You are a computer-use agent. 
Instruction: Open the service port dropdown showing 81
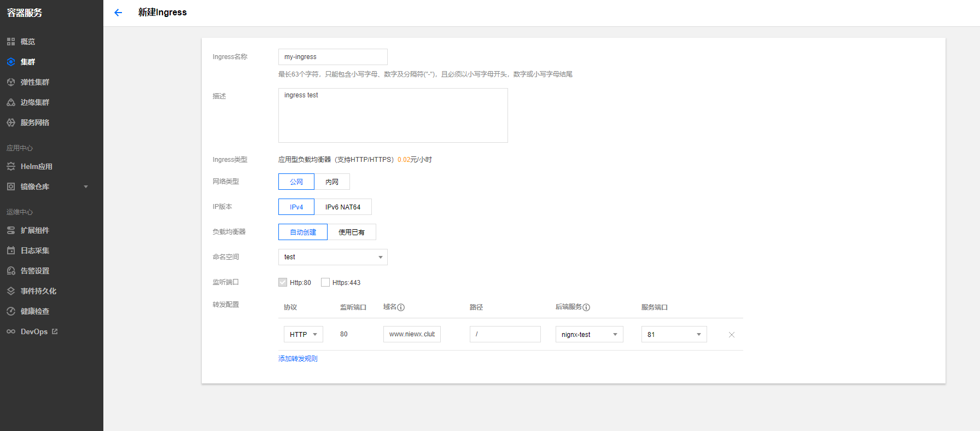[x=674, y=334]
